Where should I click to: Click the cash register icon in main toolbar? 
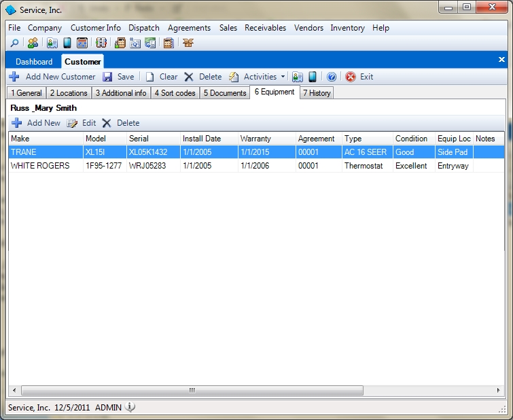[120, 43]
